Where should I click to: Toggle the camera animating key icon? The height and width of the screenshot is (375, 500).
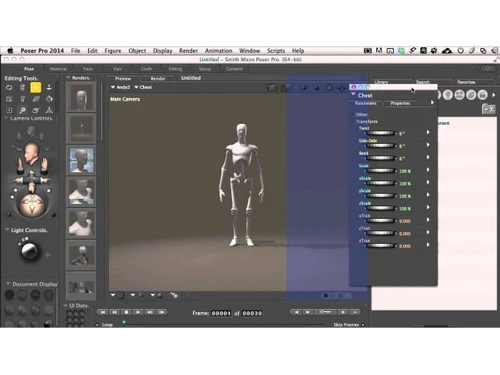15,147
